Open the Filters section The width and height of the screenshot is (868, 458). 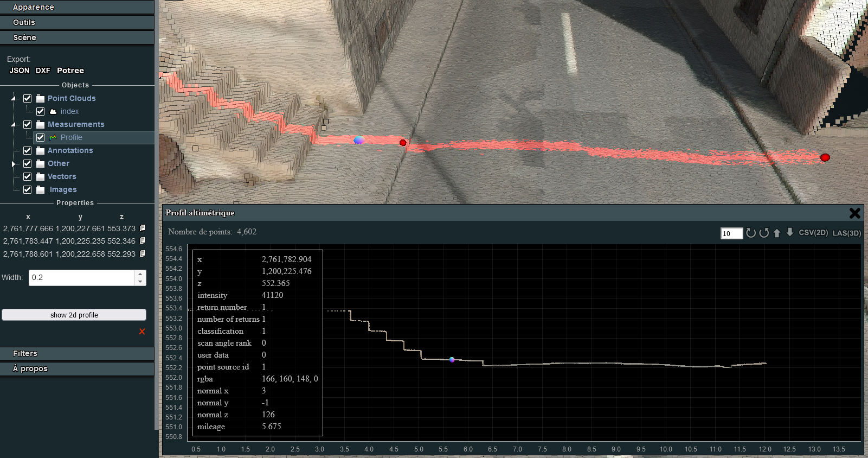click(77, 353)
